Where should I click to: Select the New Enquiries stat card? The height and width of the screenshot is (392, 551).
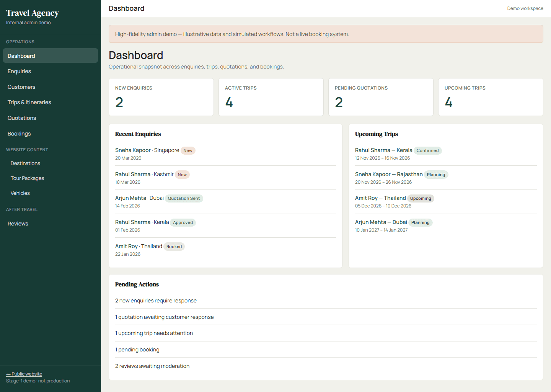(x=161, y=97)
